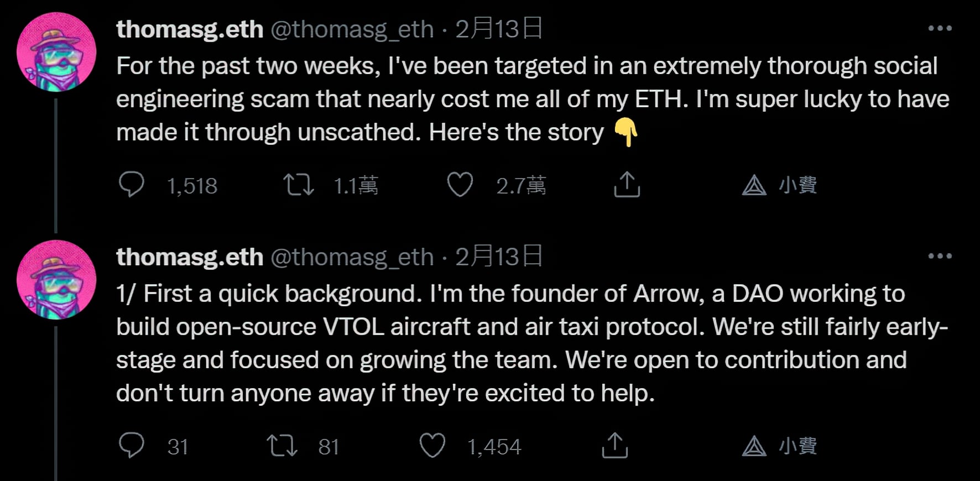This screenshot has width=980, height=481.
Task: Open thomasg.eth avatar on the second tweet
Action: (56, 280)
